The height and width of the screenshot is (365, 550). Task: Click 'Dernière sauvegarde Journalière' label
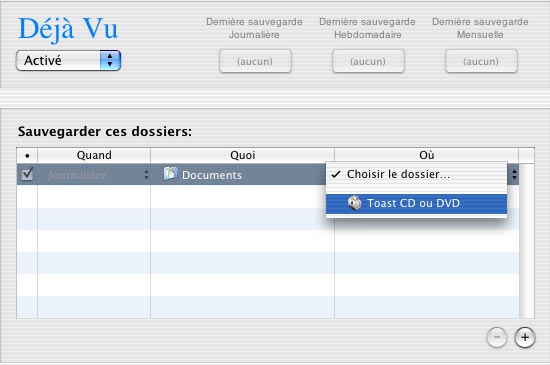tap(254, 28)
